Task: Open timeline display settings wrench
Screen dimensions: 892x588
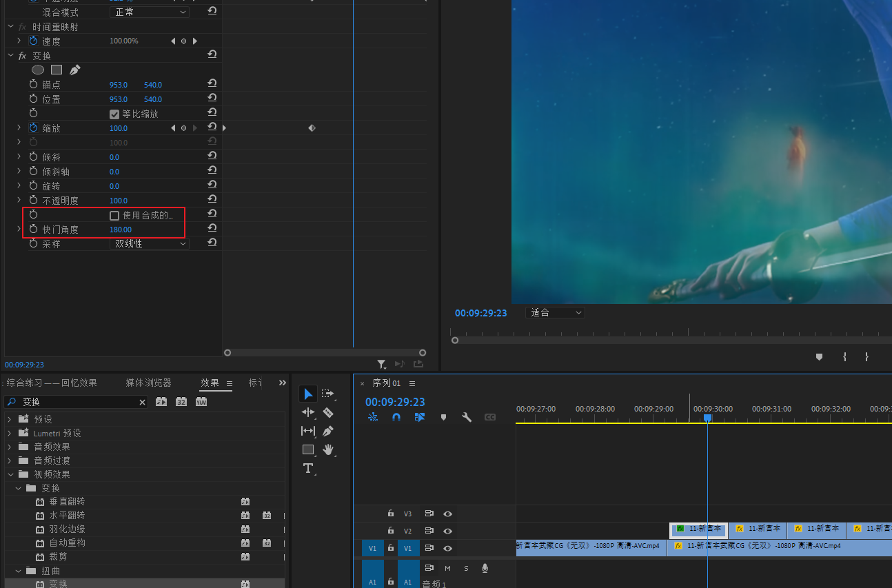Action: 467,417
